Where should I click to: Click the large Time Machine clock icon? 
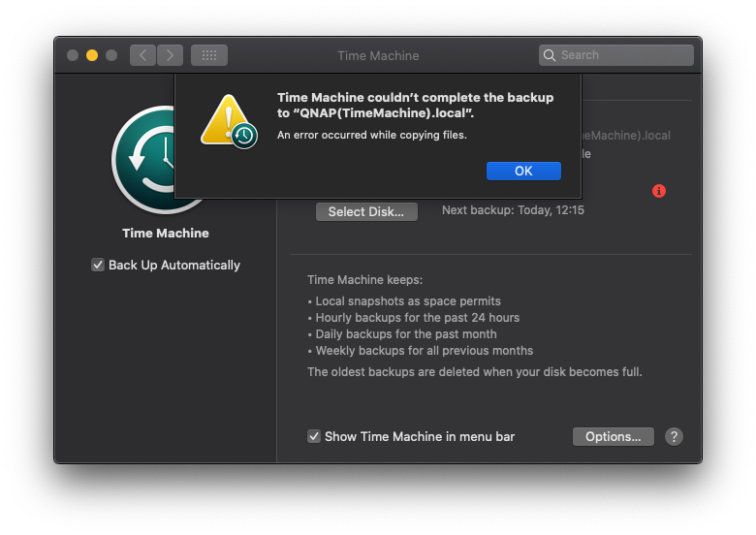pyautogui.click(x=142, y=160)
